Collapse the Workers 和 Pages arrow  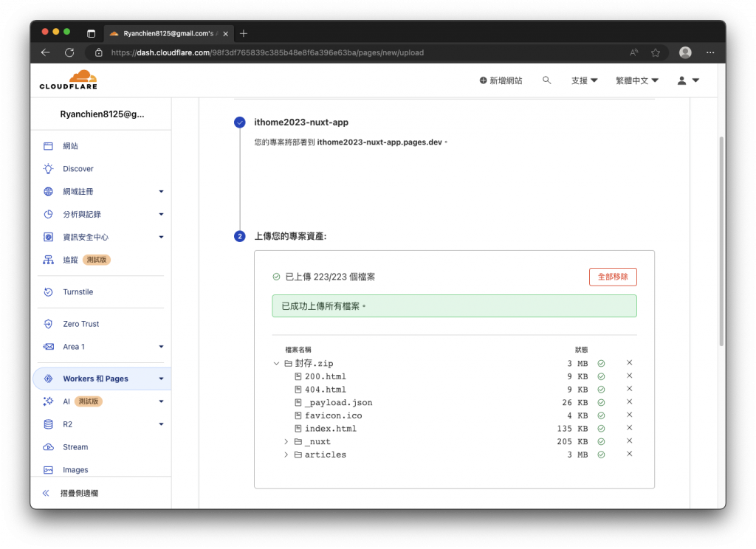pos(161,379)
